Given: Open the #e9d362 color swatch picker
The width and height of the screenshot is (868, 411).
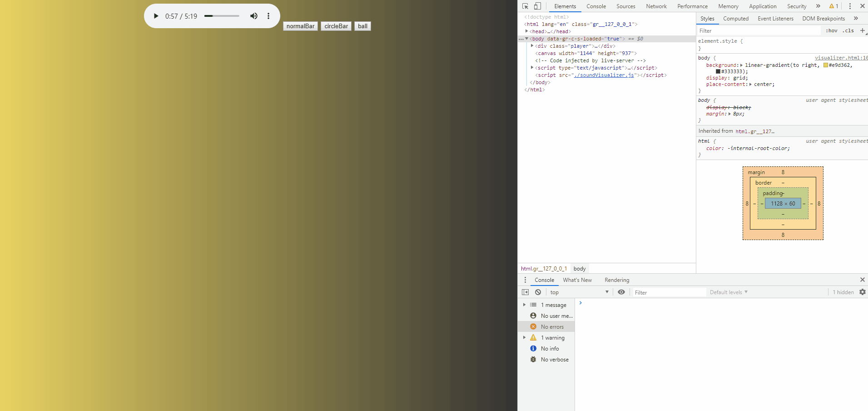Looking at the screenshot, I should [x=826, y=65].
